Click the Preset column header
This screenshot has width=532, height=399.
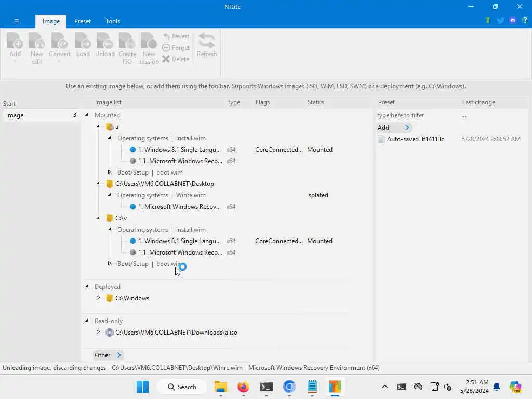click(x=386, y=102)
